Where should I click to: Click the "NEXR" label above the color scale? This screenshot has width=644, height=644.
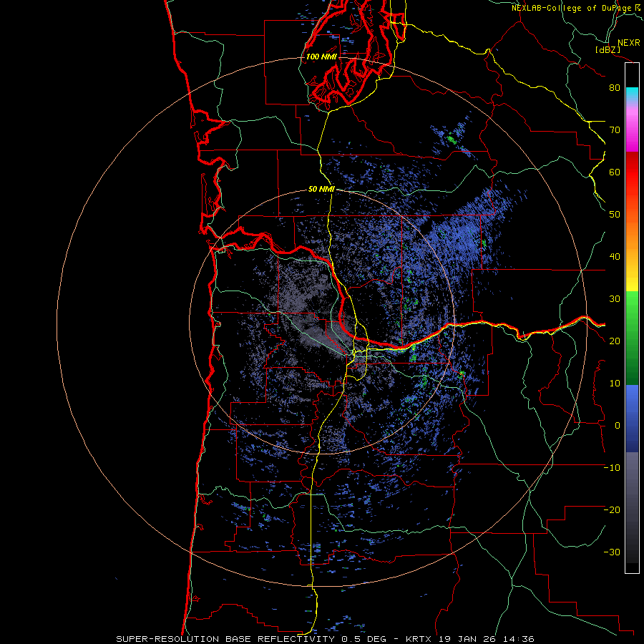pyautogui.click(x=628, y=43)
